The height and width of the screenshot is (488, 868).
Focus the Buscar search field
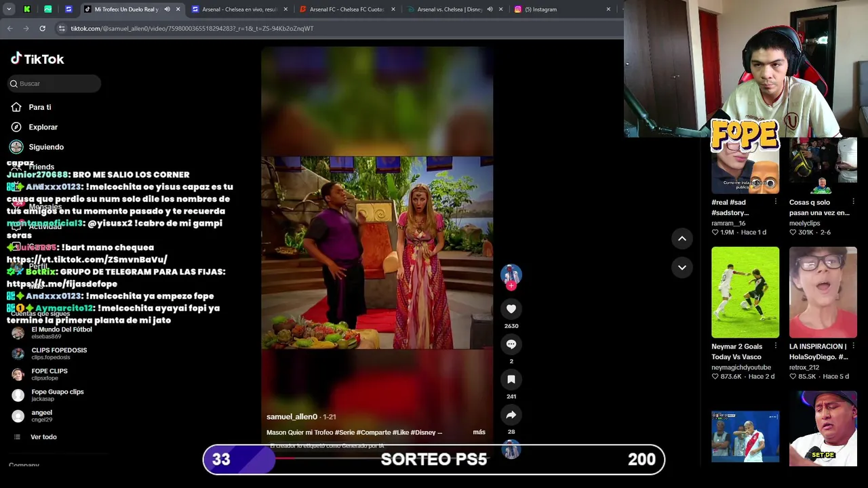54,83
